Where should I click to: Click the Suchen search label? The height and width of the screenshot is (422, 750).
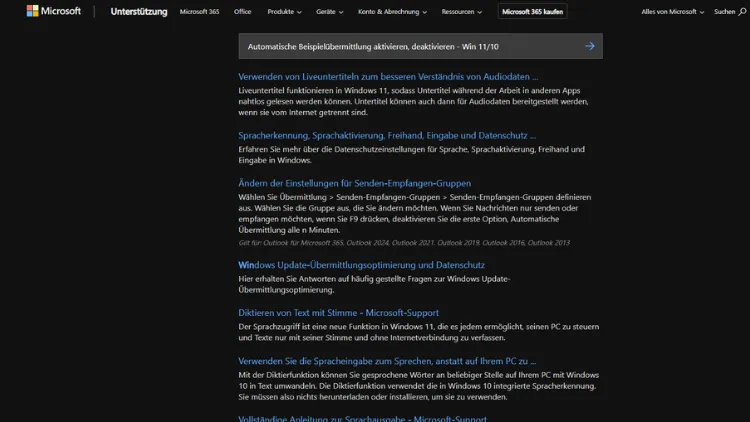point(724,11)
